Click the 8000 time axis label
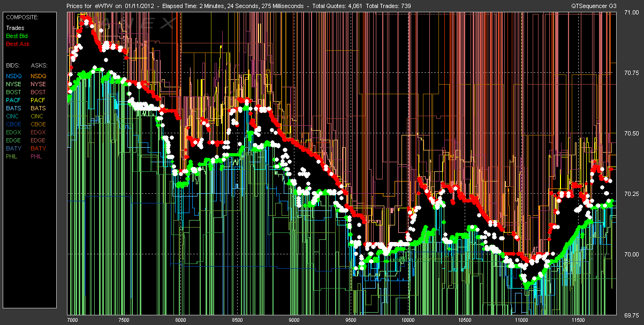Screen dimensions: 644x325 tap(181, 320)
